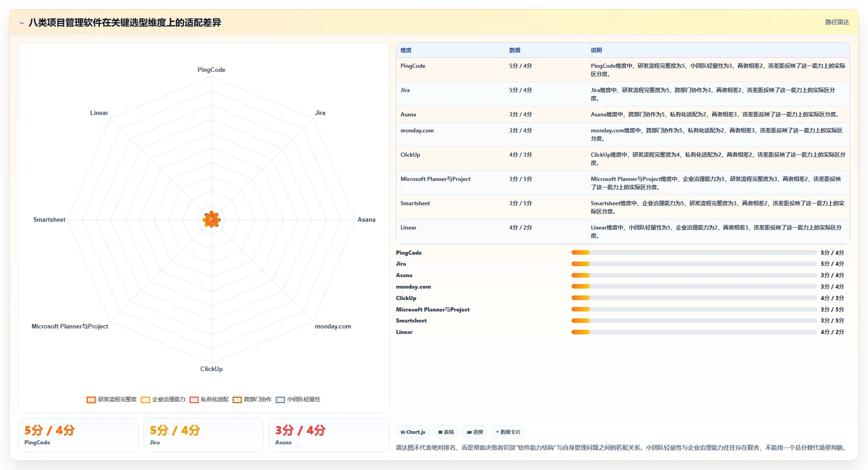Click the PingCode description text in the table
Image resolution: width=868 pixels, height=470 pixels.
pyautogui.click(x=718, y=70)
